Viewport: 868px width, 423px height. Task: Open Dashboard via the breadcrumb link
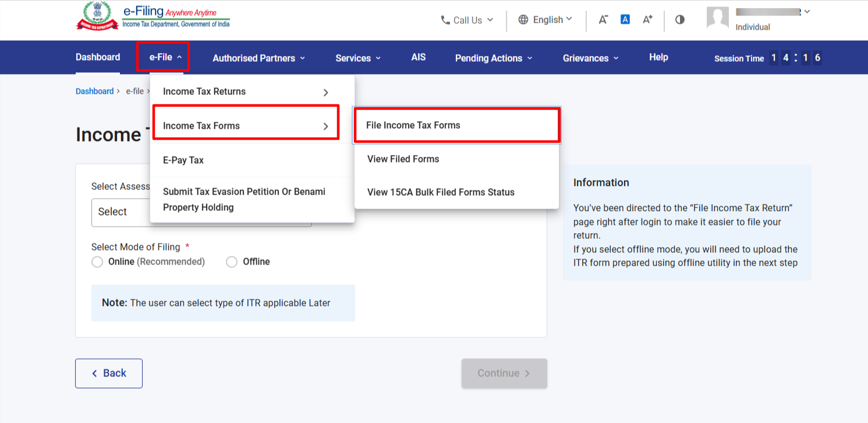click(x=95, y=91)
